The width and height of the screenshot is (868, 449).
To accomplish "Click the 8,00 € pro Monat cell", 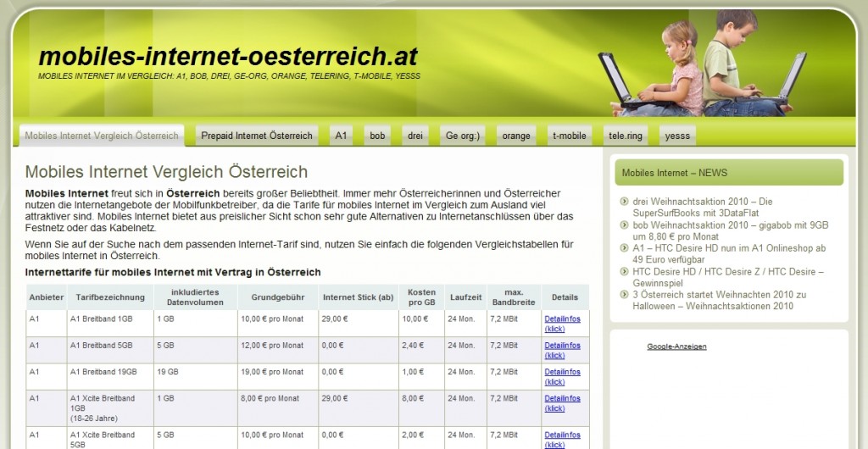I will tap(278, 408).
